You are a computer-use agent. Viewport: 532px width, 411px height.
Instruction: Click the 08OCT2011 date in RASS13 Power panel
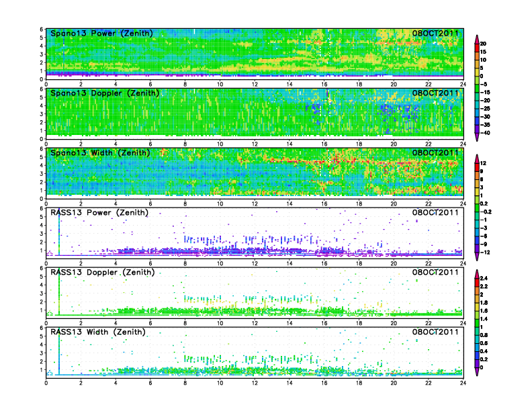pos(435,213)
